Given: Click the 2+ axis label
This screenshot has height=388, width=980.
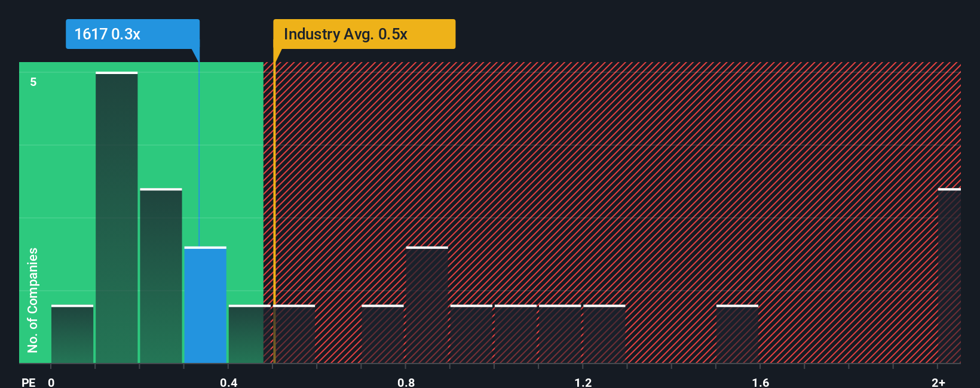Looking at the screenshot, I should (x=938, y=382).
